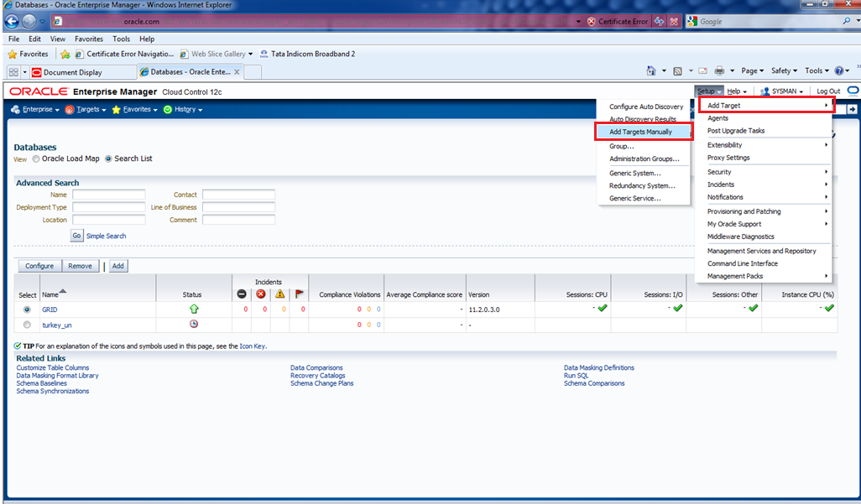Click the Deployment Type input field
This screenshot has height=504, width=861.
click(108, 207)
